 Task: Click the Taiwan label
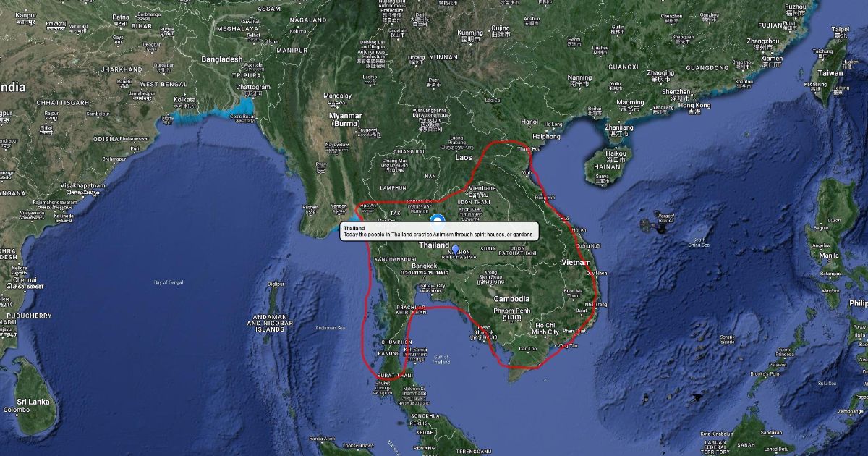[x=830, y=73]
